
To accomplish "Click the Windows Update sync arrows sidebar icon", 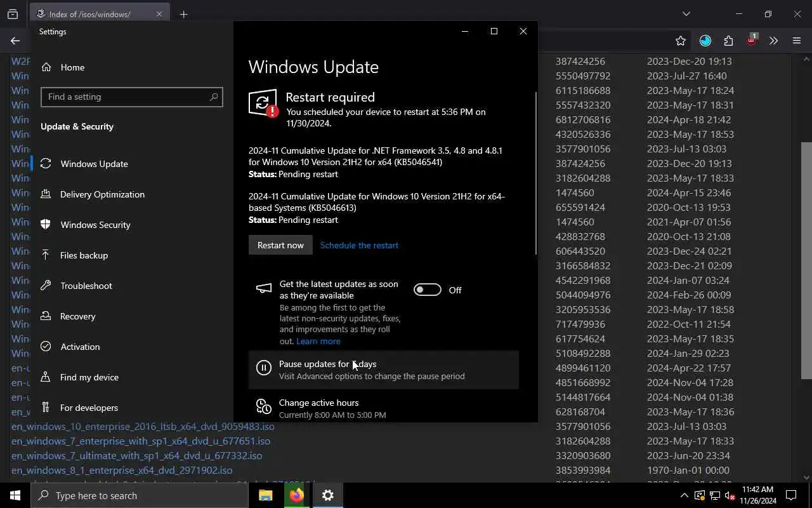I will pos(46,164).
